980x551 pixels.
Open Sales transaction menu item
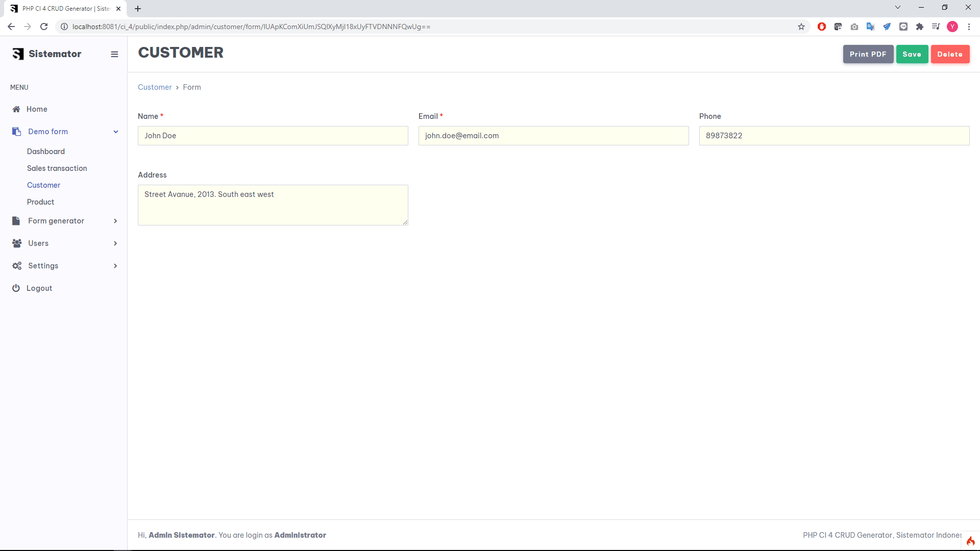click(57, 168)
